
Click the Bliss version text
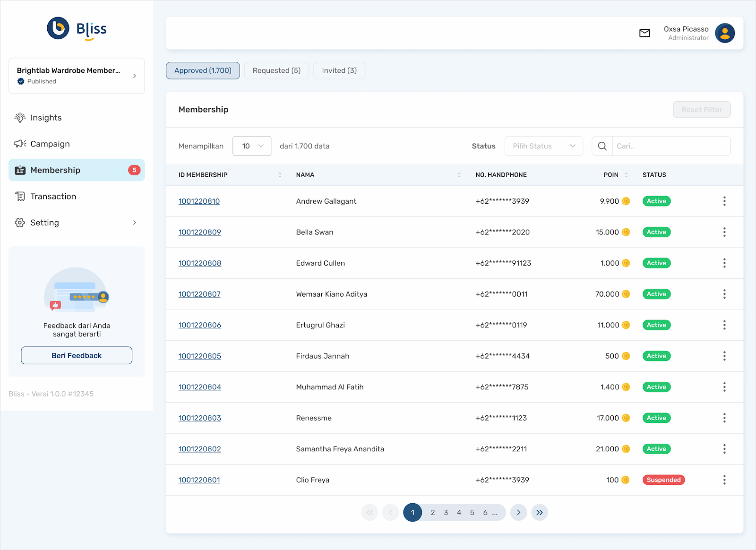[51, 394]
